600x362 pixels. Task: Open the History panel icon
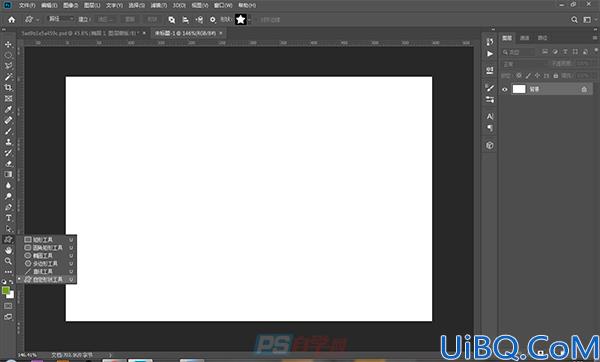(490, 42)
